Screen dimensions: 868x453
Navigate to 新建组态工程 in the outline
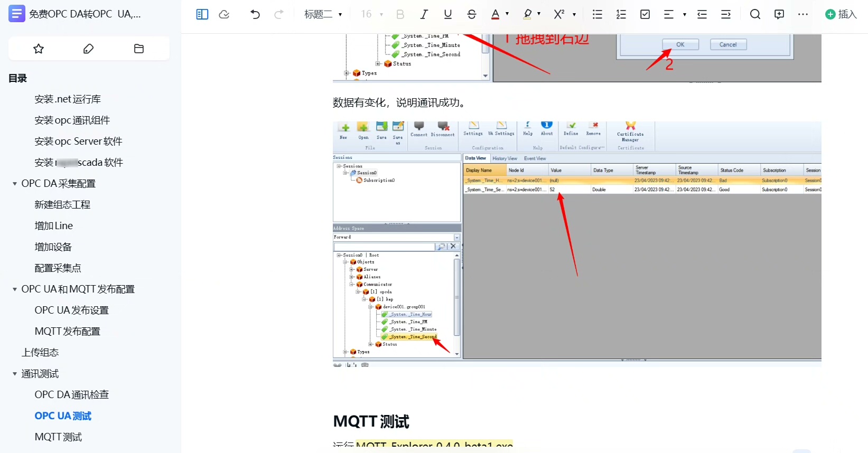(x=62, y=205)
